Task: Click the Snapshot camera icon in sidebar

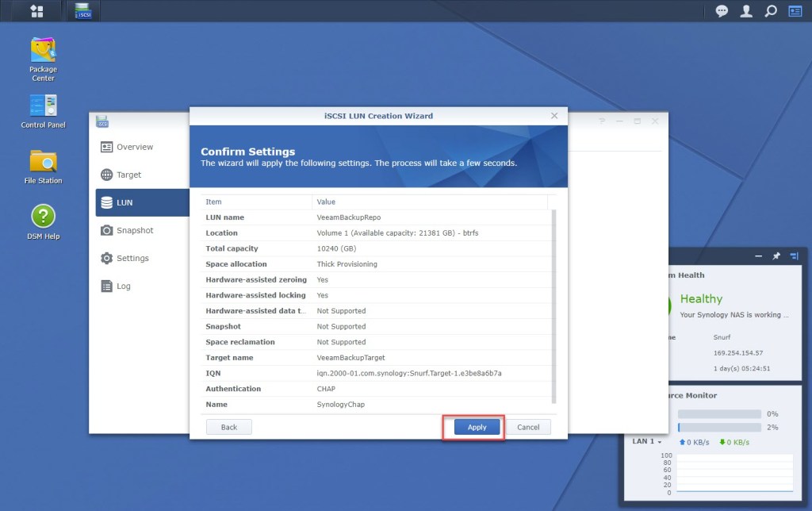Action: pyautogui.click(x=107, y=230)
